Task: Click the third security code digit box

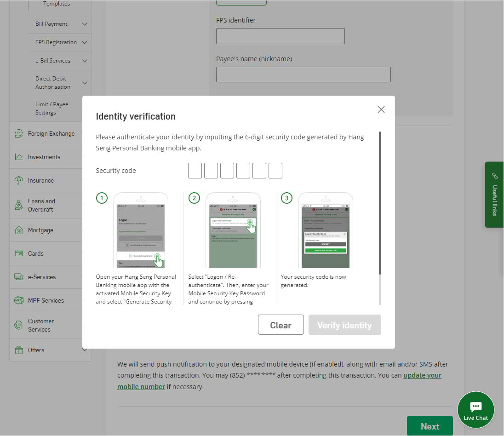Action: [x=227, y=171]
